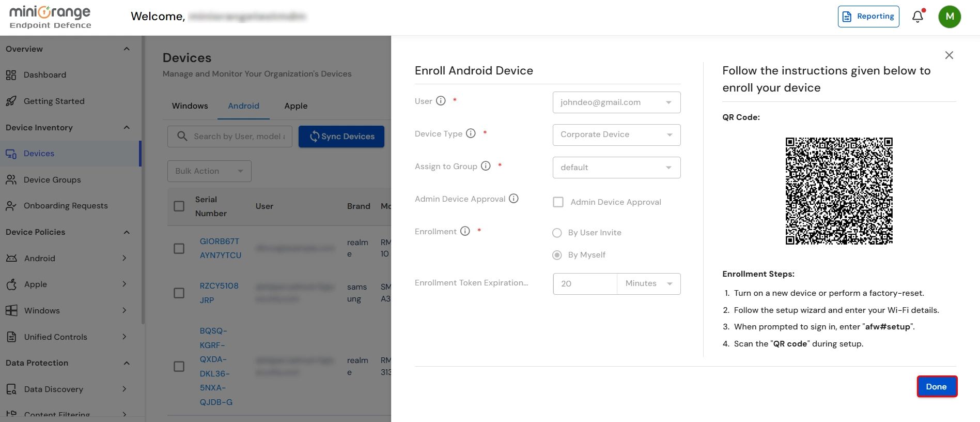Open Onboarding Requests from the sidebar

(x=66, y=206)
